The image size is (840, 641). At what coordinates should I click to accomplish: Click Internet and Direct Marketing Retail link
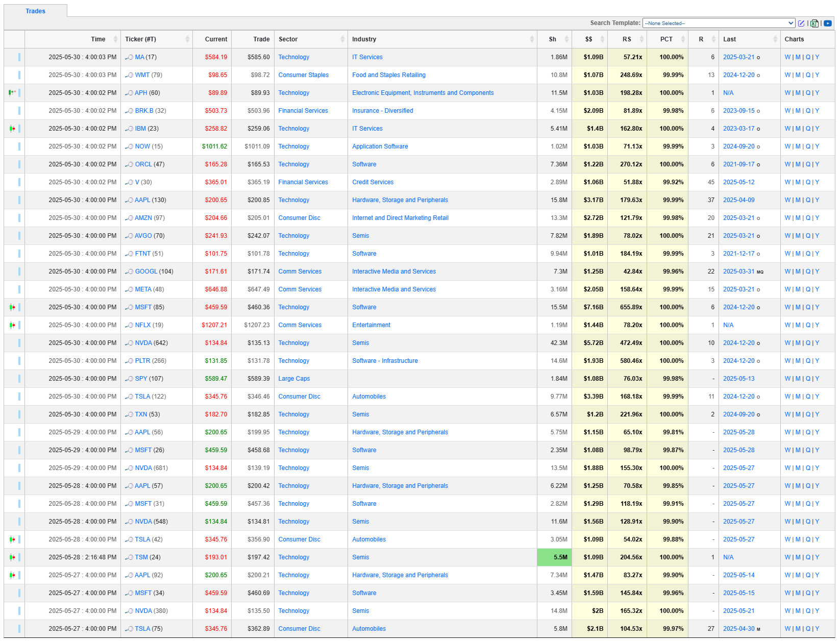pos(401,218)
